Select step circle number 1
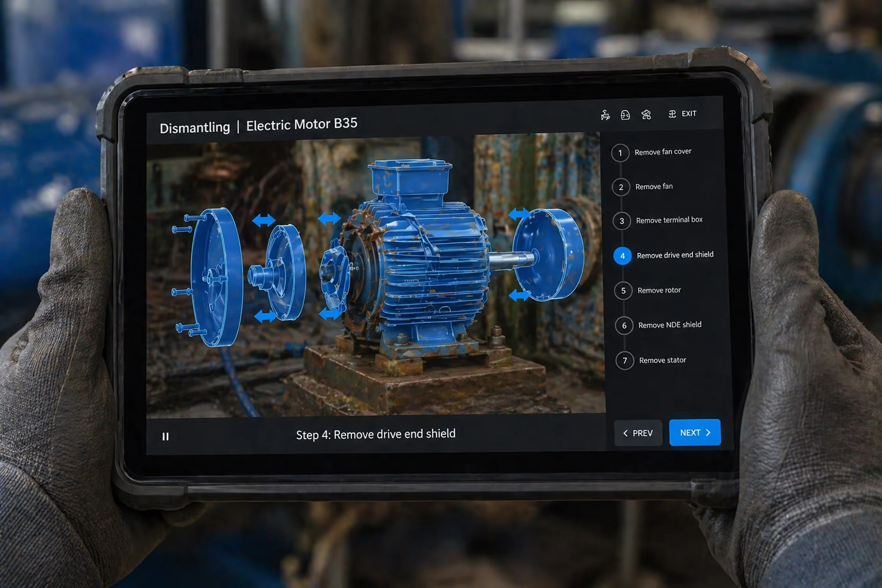Image resolution: width=882 pixels, height=588 pixels. pos(620,153)
